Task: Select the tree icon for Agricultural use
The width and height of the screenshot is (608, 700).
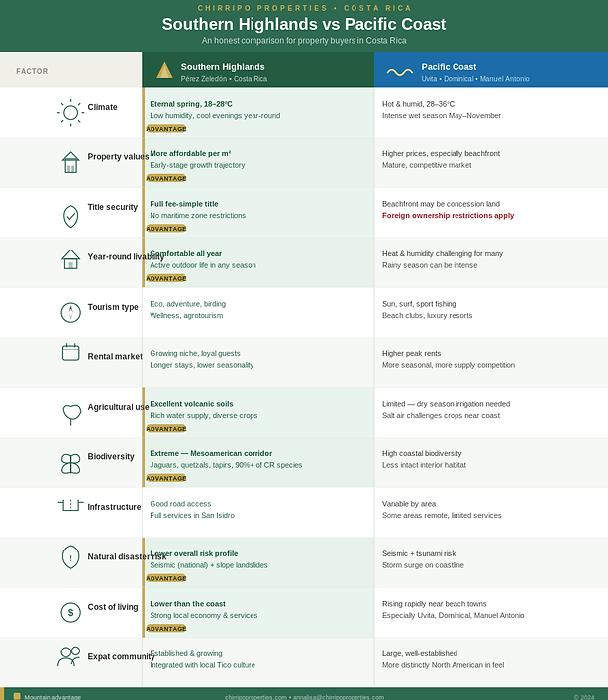Action: tap(71, 415)
